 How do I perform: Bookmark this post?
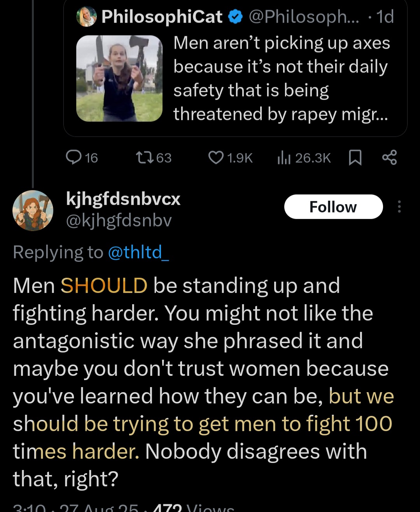point(355,158)
